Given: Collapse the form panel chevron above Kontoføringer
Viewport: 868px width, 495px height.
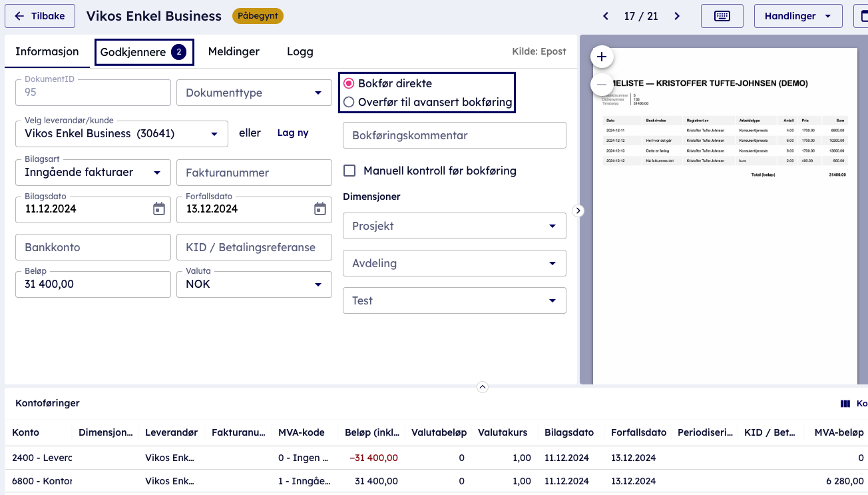Looking at the screenshot, I should (x=483, y=387).
